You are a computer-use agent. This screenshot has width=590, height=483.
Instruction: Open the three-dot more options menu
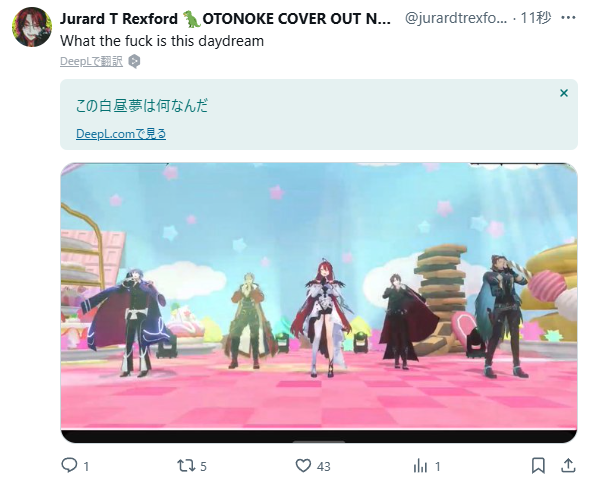pos(568,17)
